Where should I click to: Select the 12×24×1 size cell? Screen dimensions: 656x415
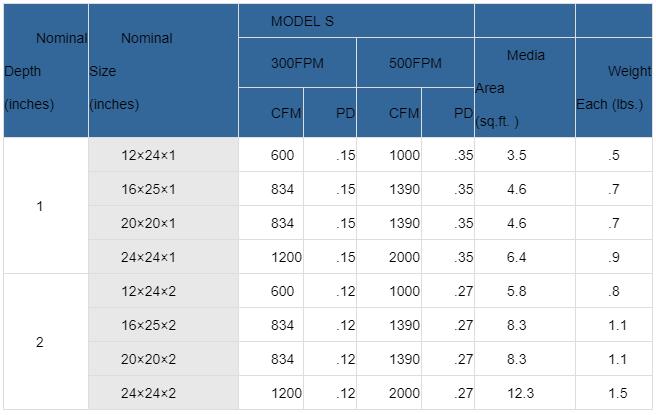163,155
